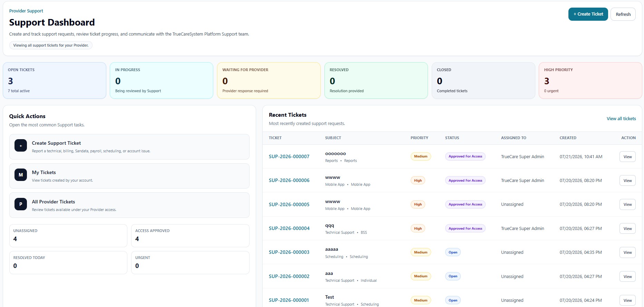Click the + Create Ticket button
The width and height of the screenshot is (644, 307).
(x=588, y=14)
